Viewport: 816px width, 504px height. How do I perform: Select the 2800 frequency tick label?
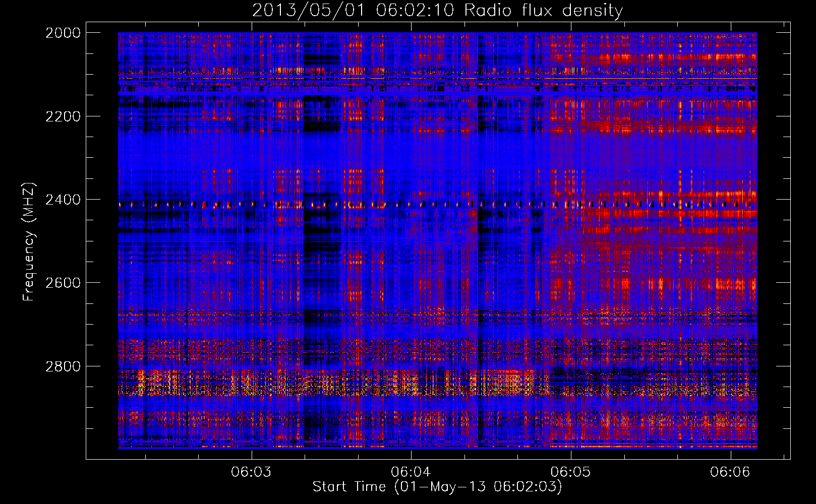click(x=63, y=366)
